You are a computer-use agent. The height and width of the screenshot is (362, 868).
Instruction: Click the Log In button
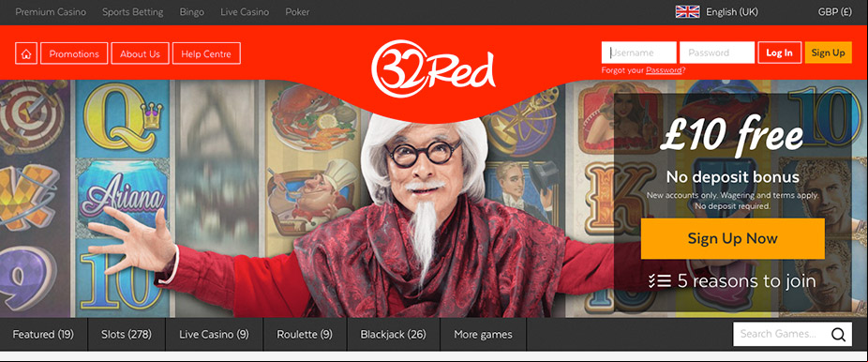click(780, 53)
